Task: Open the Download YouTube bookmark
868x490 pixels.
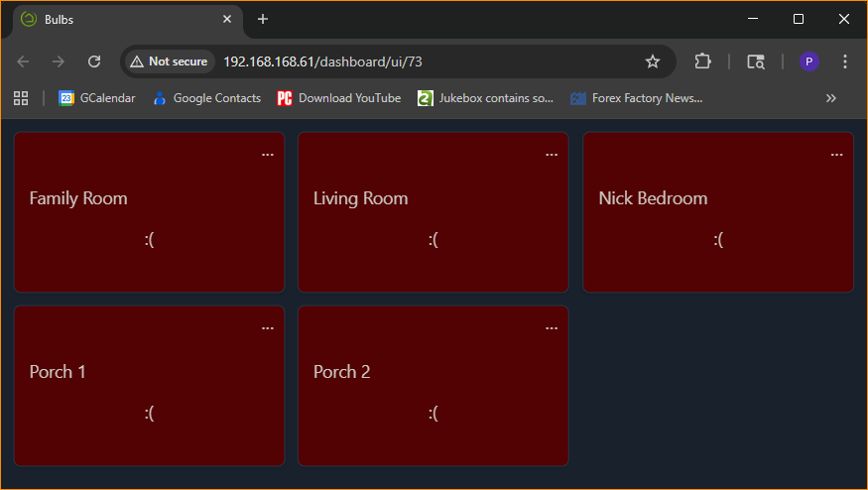Action: [x=339, y=98]
